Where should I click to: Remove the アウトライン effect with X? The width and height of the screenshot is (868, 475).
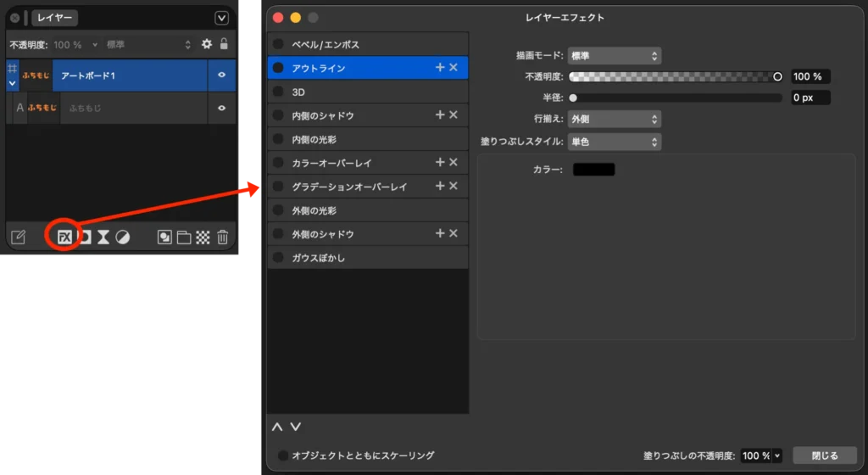point(453,67)
